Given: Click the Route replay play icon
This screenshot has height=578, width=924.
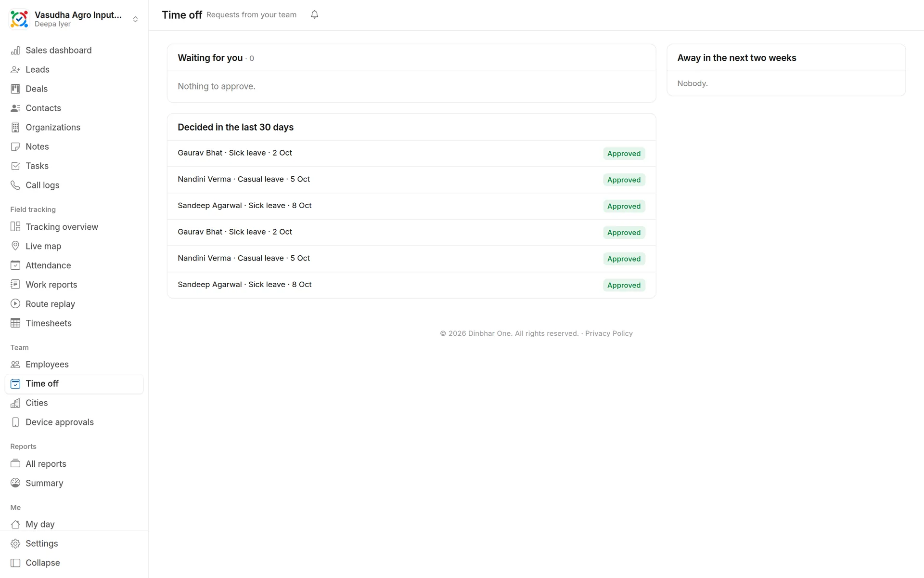Looking at the screenshot, I should pos(15,304).
